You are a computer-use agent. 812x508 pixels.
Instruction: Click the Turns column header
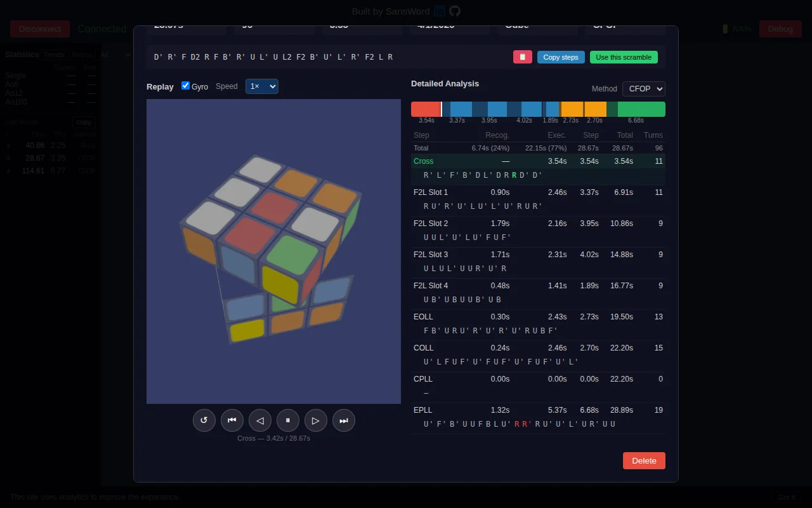(x=653, y=135)
